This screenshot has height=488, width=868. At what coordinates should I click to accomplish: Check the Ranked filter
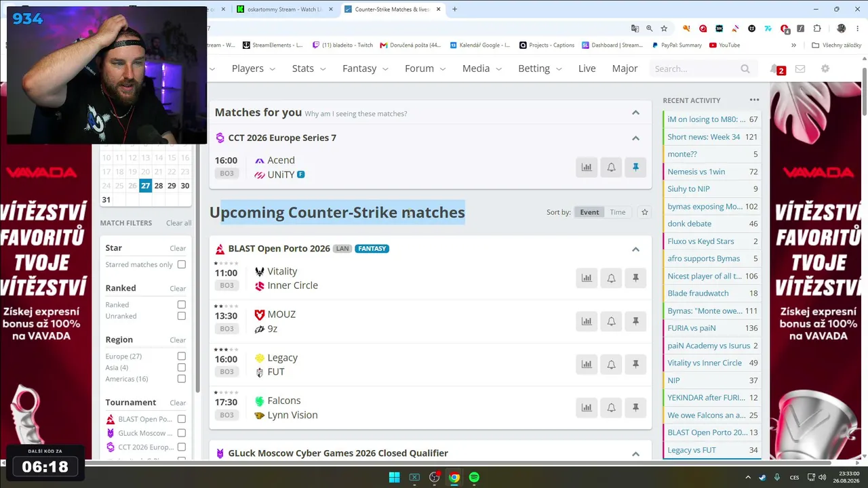point(181,304)
